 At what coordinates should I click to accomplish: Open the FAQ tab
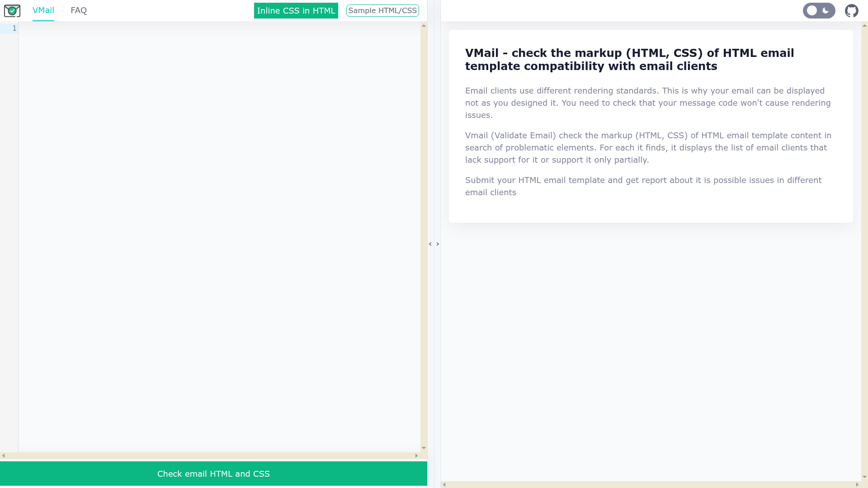coord(79,10)
